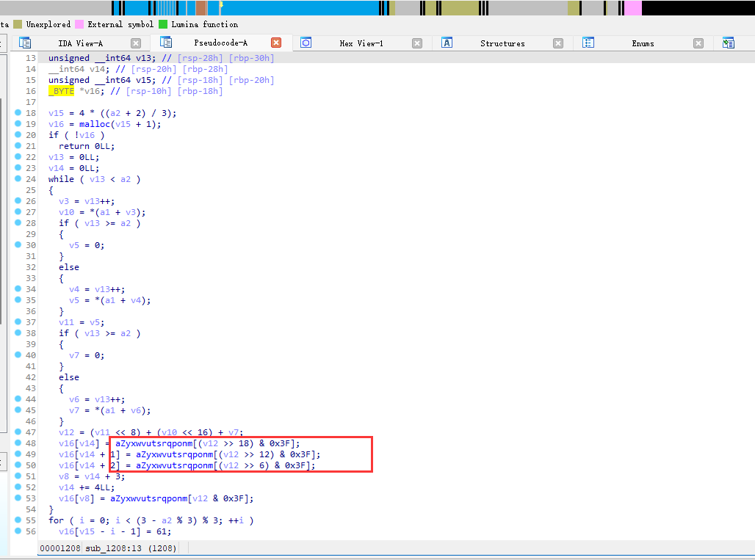Viewport: 755px width, 560px height.
Task: Click the Enums tab icon
Action: (x=588, y=43)
